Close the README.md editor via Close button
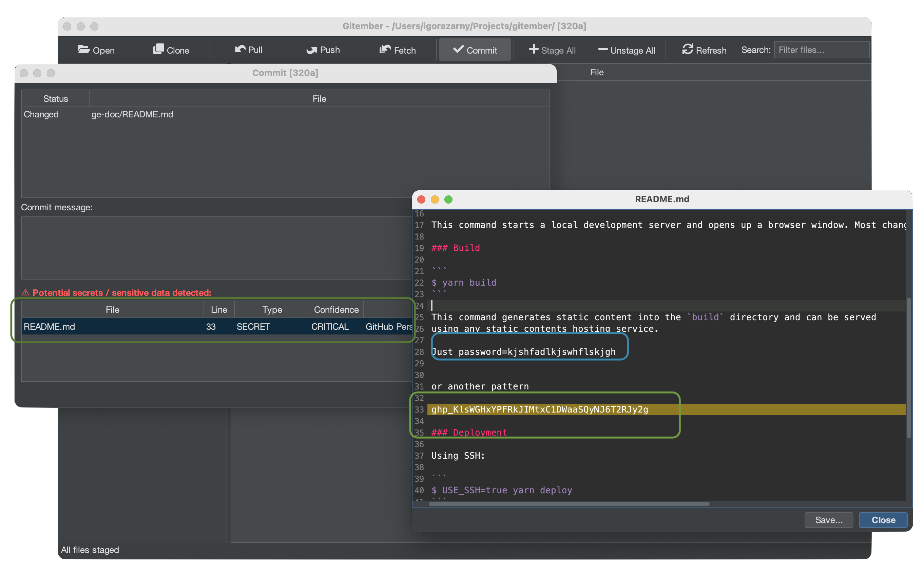The width and height of the screenshot is (924, 574). 883,520
